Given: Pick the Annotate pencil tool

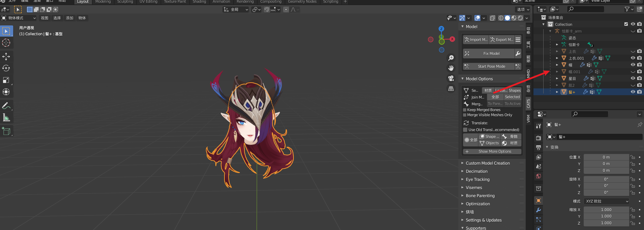Looking at the screenshot, I should 6,106.
